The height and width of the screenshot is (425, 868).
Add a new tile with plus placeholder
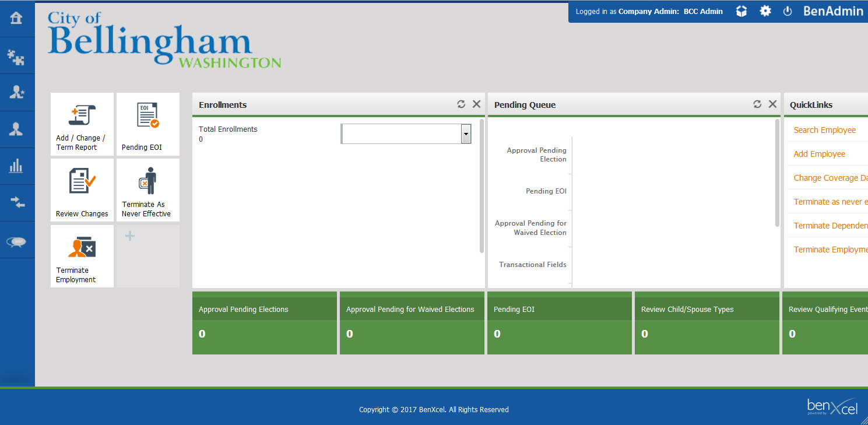coord(131,237)
